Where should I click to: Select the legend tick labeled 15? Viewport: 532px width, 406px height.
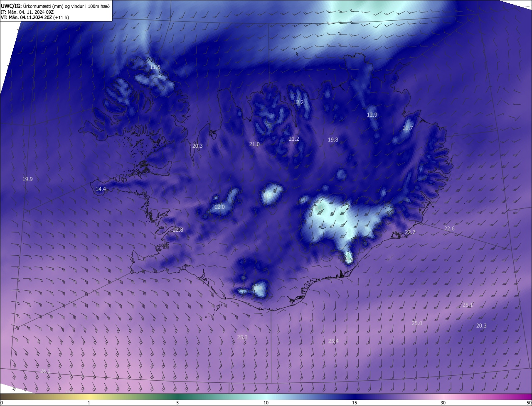coord(355,403)
